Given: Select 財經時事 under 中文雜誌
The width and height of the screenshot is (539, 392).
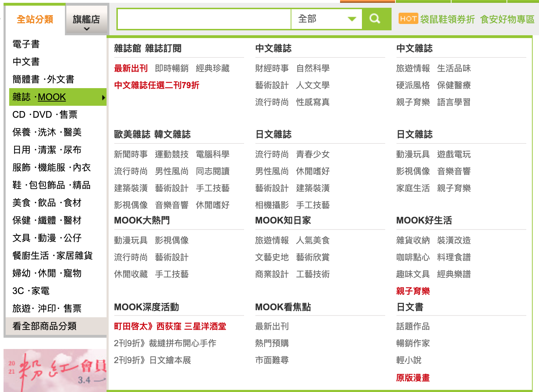Looking at the screenshot, I should 272,68.
